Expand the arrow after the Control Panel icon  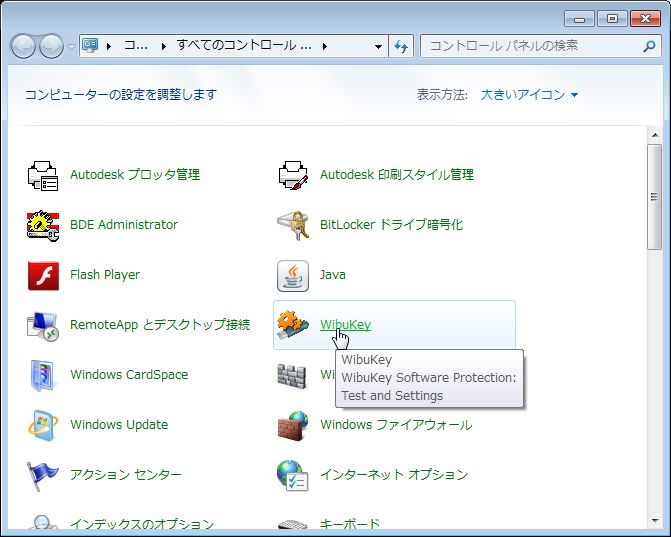[x=109, y=46]
